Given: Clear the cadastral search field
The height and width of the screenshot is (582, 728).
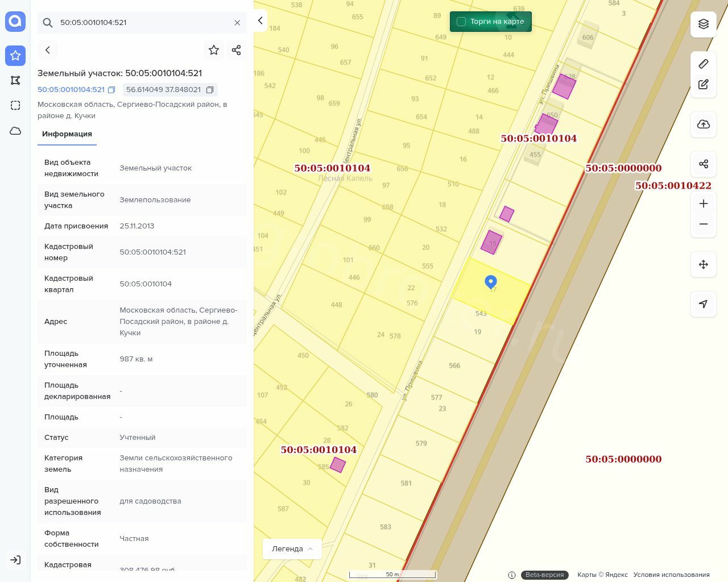Looking at the screenshot, I should pyautogui.click(x=237, y=23).
